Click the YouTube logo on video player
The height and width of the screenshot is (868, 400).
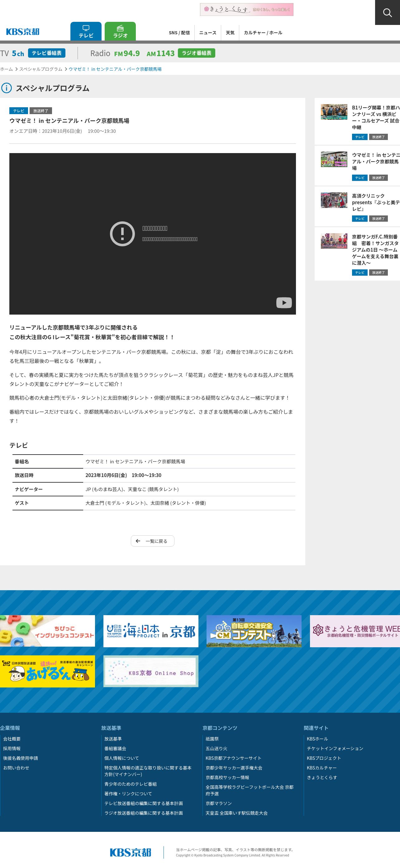(284, 303)
